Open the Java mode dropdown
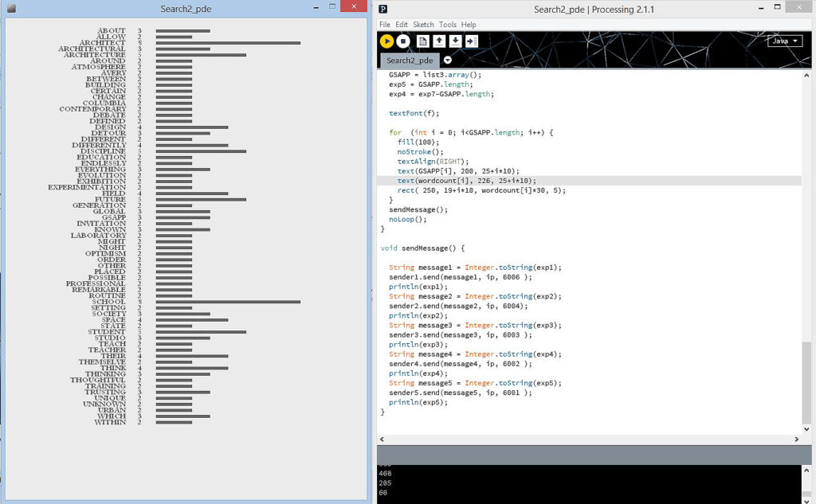Screen dimensions: 816x504 click(785, 41)
